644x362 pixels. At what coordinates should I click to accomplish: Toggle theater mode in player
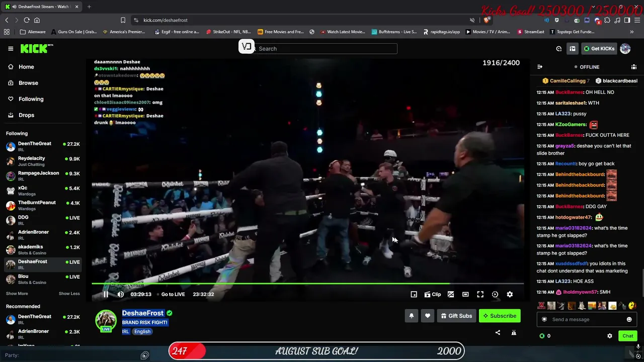[465, 295]
